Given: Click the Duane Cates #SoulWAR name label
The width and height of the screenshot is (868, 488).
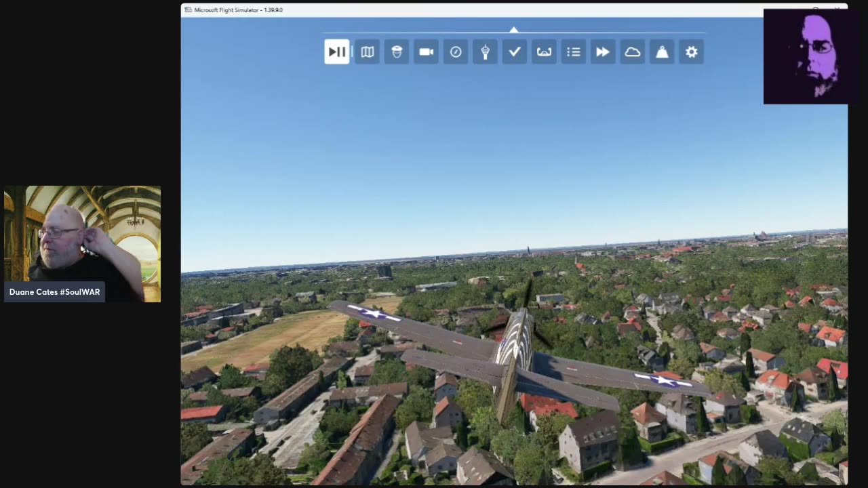Looking at the screenshot, I should (x=54, y=292).
